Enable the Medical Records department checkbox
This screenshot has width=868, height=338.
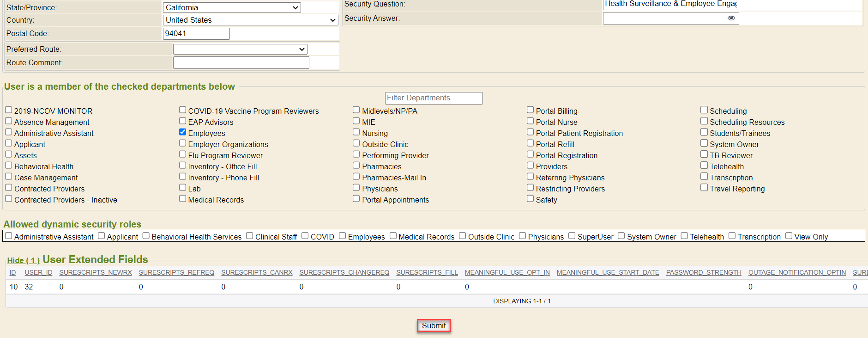183,199
